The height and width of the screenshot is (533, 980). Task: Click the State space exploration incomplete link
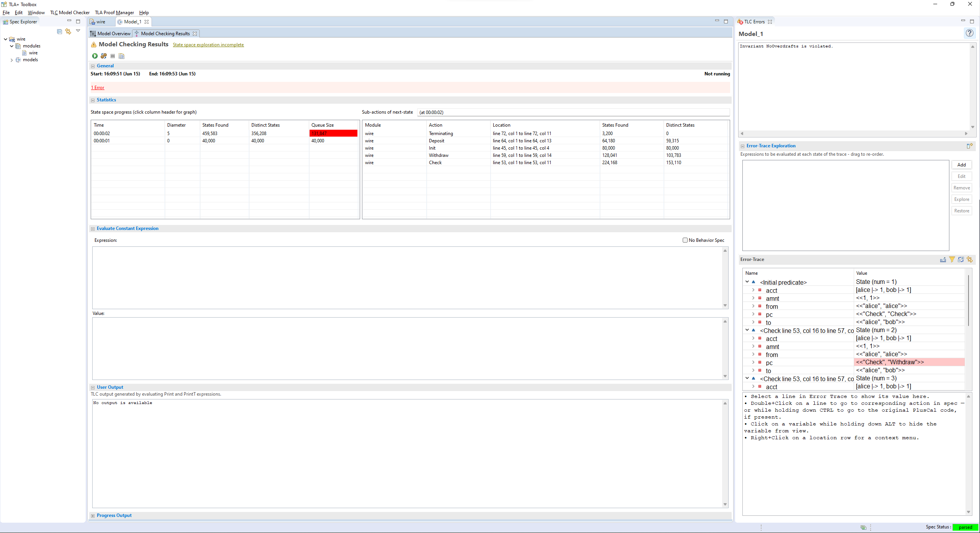(x=208, y=45)
